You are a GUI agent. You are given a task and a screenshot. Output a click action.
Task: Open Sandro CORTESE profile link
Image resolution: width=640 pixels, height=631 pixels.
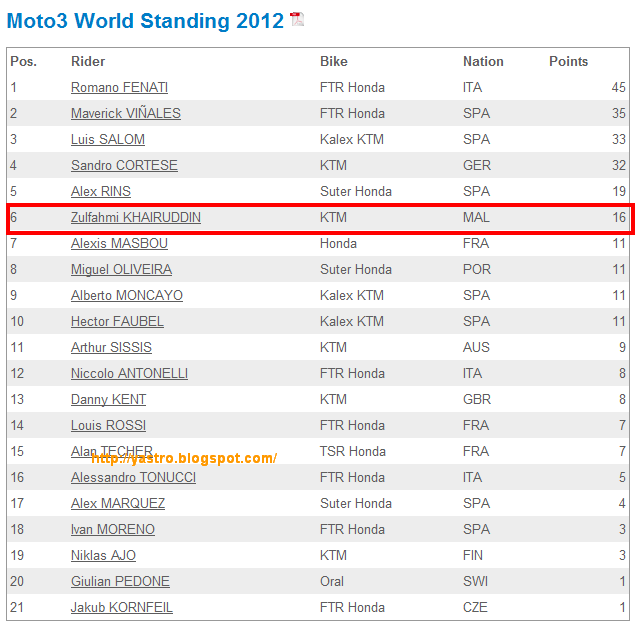[x=124, y=165]
